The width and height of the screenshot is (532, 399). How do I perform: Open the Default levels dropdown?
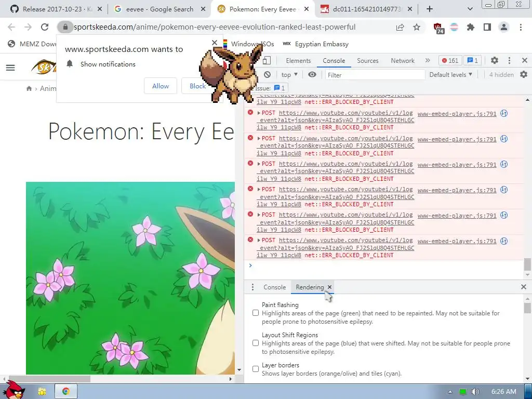[450, 75]
